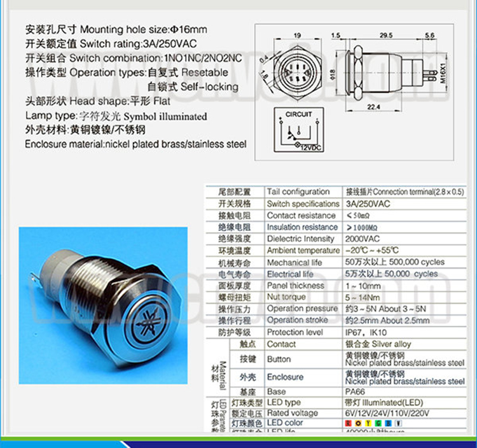477x448 pixels.
Task: Click the 'Operation pressure' table cell
Action: click(x=302, y=309)
